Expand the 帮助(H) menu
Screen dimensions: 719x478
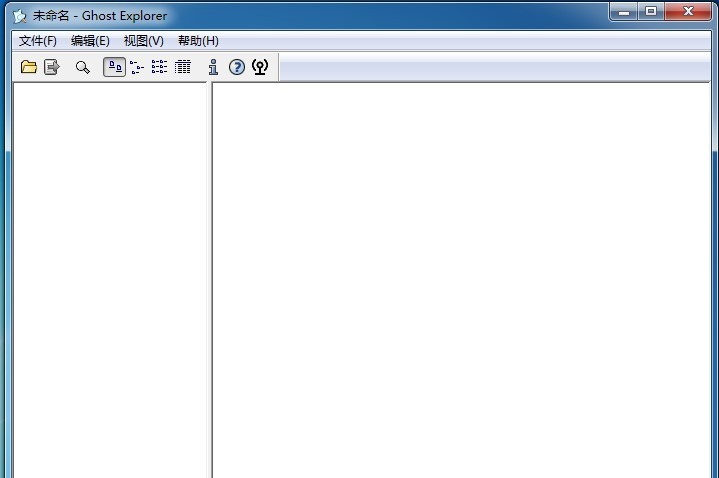[x=198, y=41]
